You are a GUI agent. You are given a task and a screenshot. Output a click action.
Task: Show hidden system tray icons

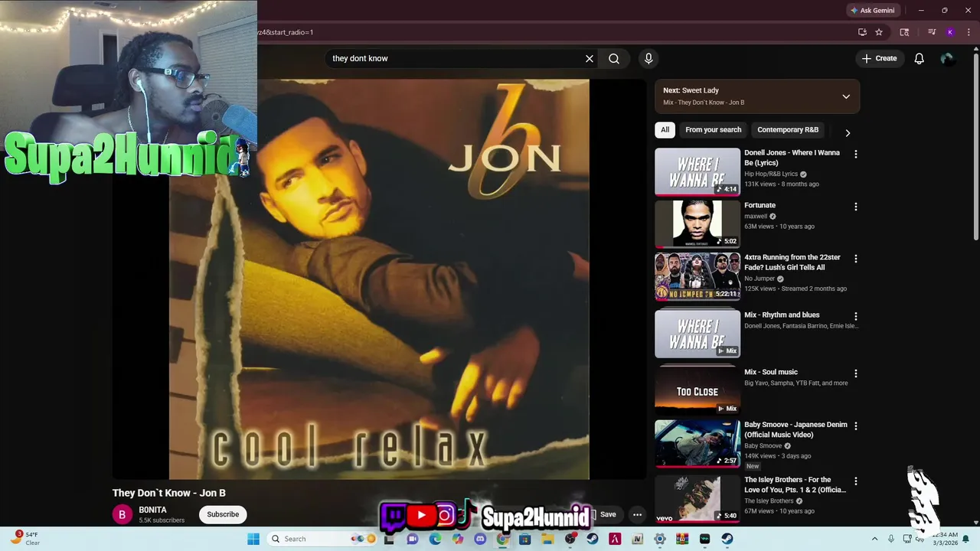(x=874, y=539)
